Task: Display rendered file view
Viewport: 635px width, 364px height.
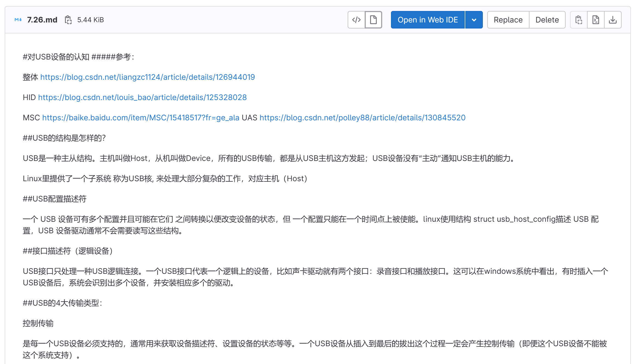Action: [x=373, y=20]
